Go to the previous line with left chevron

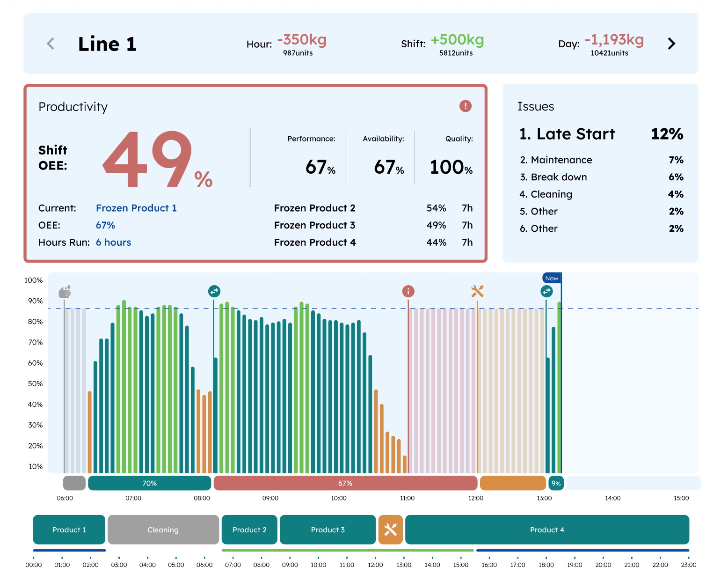click(x=51, y=44)
